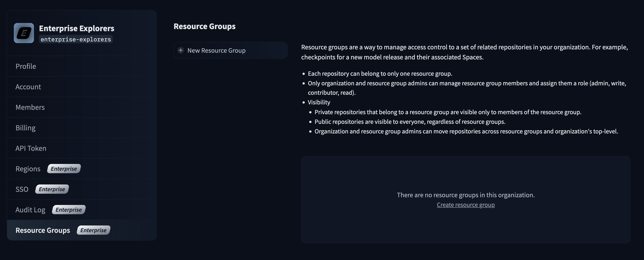Click the Enterprise Explorers organization name

pyautogui.click(x=77, y=28)
